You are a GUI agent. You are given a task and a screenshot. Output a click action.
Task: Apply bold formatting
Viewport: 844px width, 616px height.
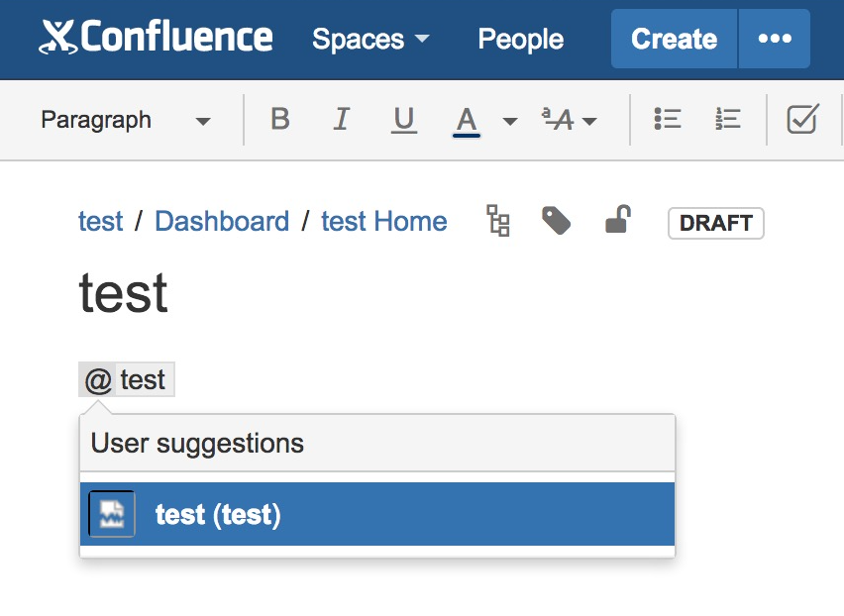coord(280,120)
